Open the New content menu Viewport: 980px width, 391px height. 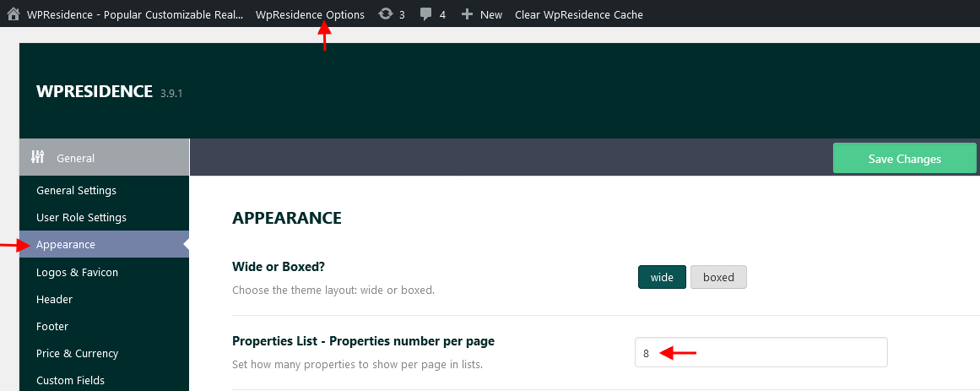click(x=481, y=14)
